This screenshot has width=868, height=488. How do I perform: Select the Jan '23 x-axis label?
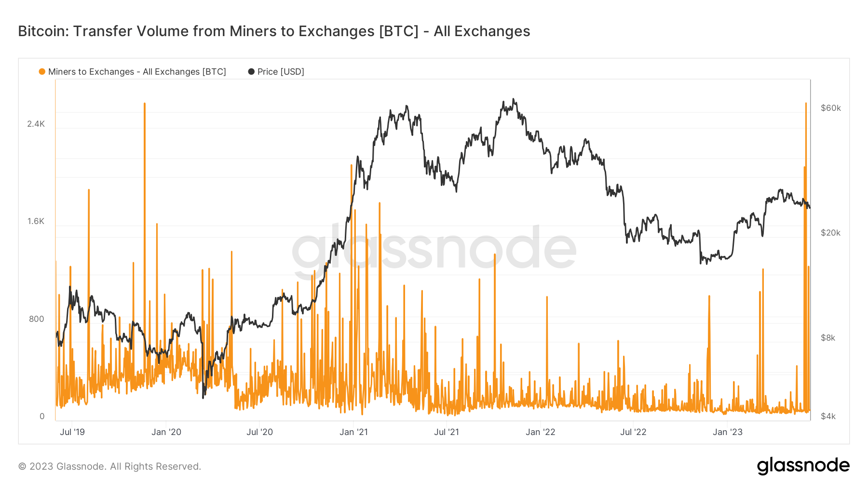point(728,432)
